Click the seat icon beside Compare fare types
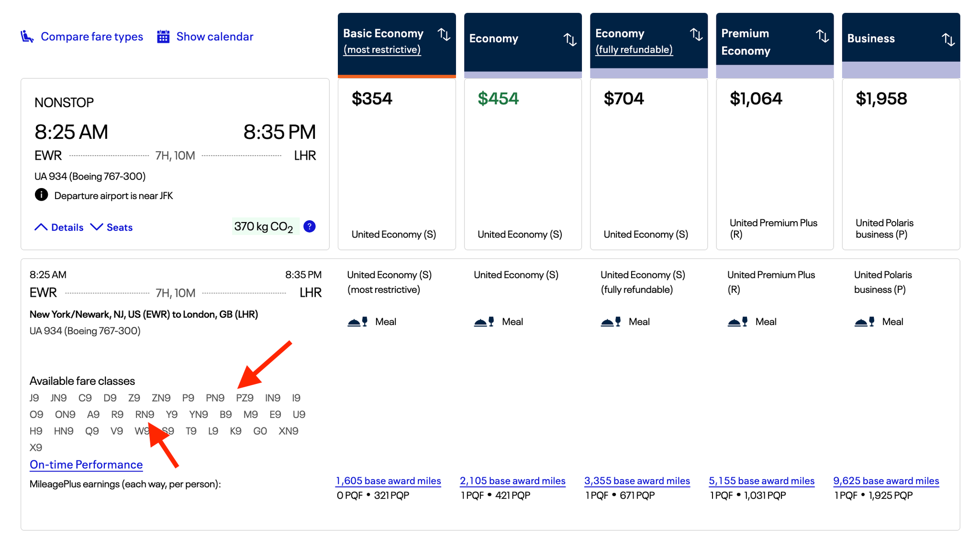Viewport: 980px width, 537px height. pos(27,36)
